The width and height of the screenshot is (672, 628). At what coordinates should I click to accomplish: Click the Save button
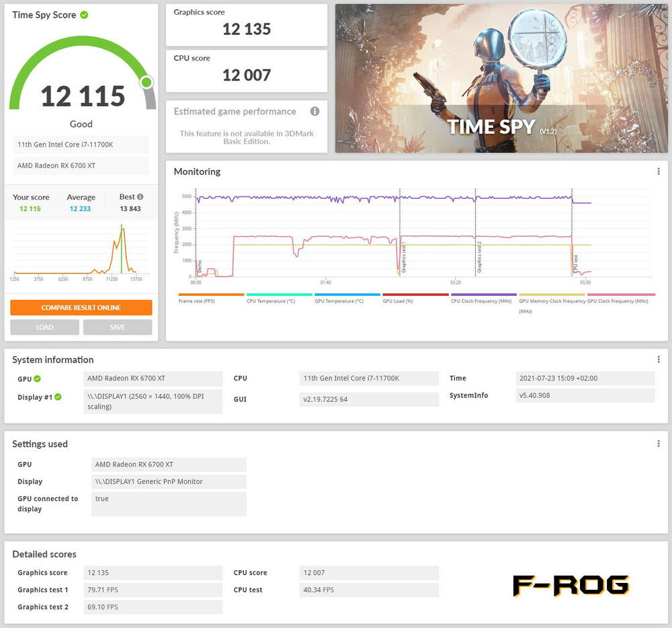tap(118, 327)
